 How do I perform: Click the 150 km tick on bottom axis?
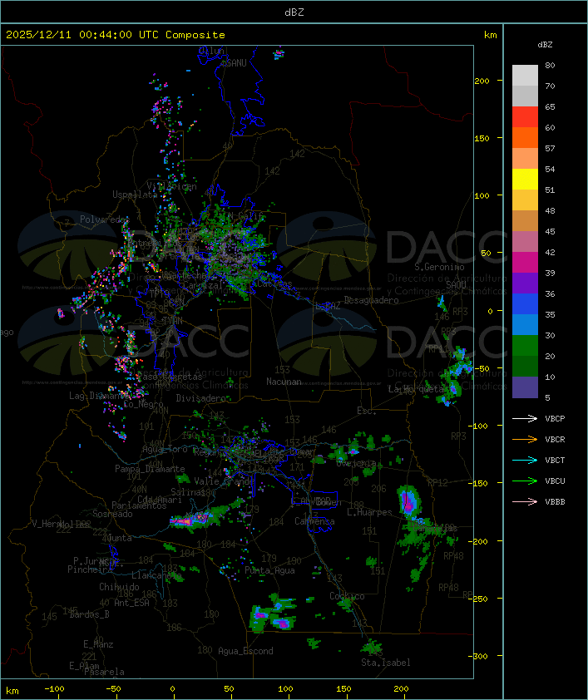[x=343, y=689]
